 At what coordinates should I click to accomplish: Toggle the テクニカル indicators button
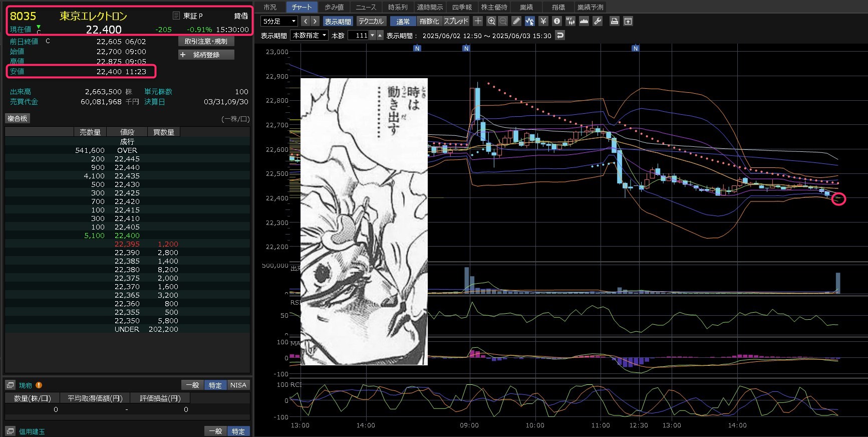click(371, 21)
